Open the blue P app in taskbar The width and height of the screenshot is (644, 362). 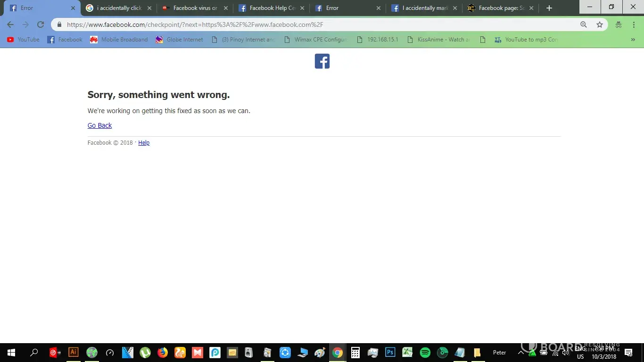click(x=215, y=353)
